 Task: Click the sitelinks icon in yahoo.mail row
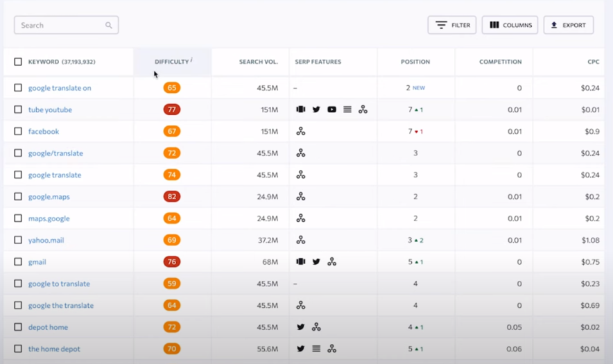point(301,240)
